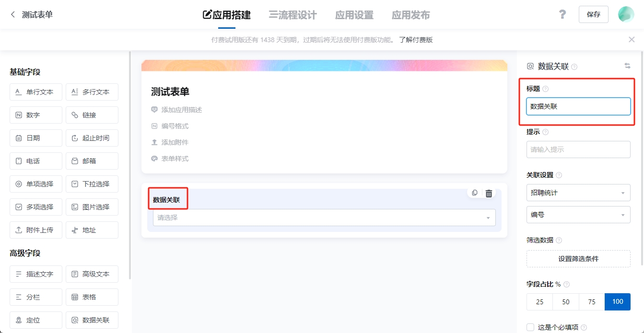Select 25 for field width percentage
Screen dimensions: 644x333
(540, 302)
